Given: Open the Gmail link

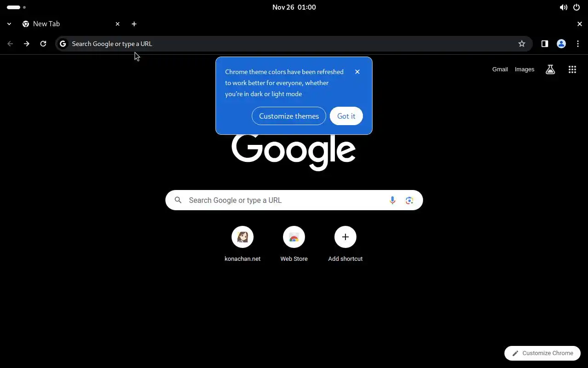Looking at the screenshot, I should pos(500,69).
